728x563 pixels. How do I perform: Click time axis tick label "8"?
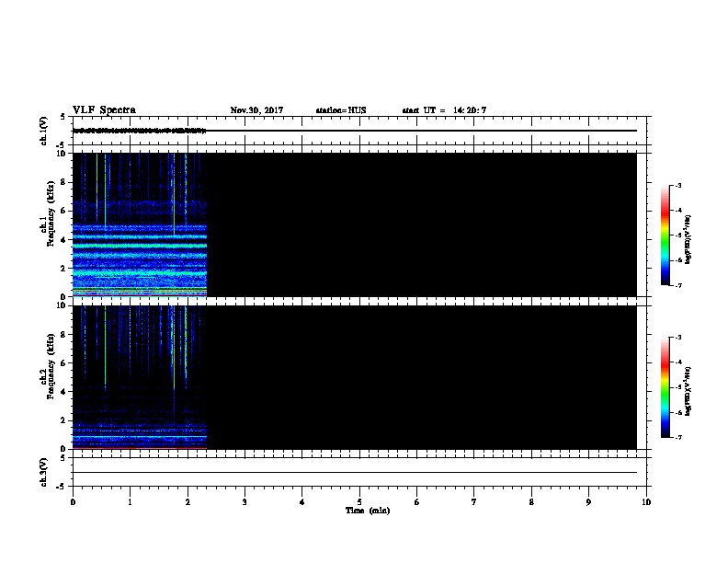[531, 501]
